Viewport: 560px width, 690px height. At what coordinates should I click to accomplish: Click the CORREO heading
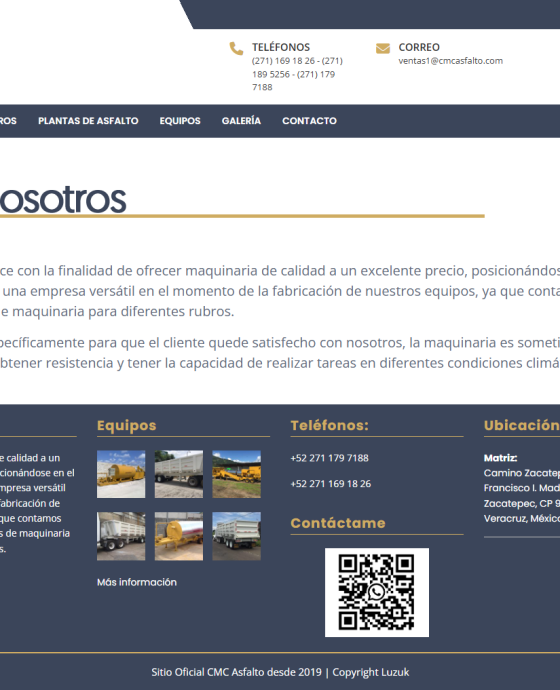point(419,47)
